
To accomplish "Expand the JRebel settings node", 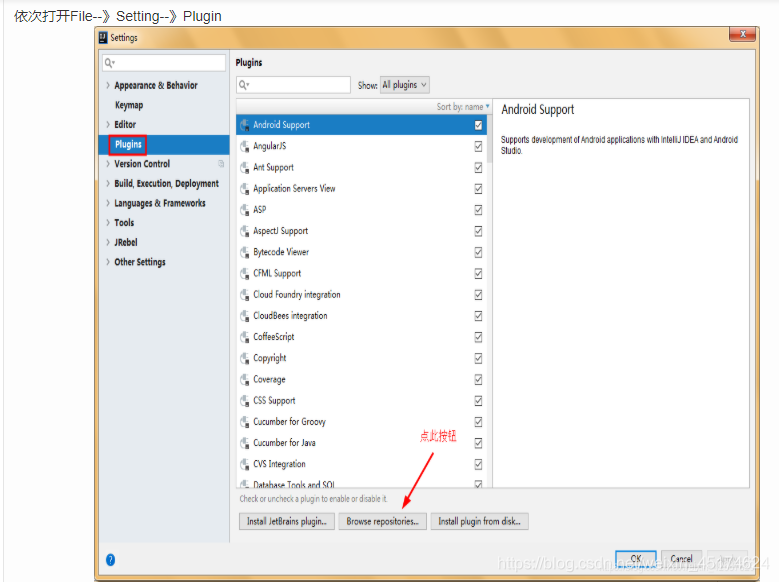I will (x=108, y=242).
